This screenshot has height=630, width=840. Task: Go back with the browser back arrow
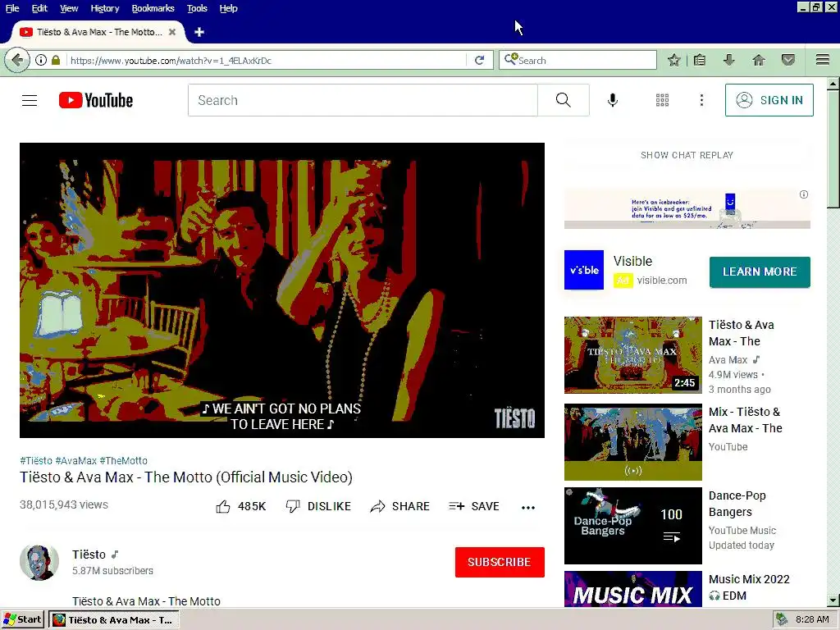(17, 60)
